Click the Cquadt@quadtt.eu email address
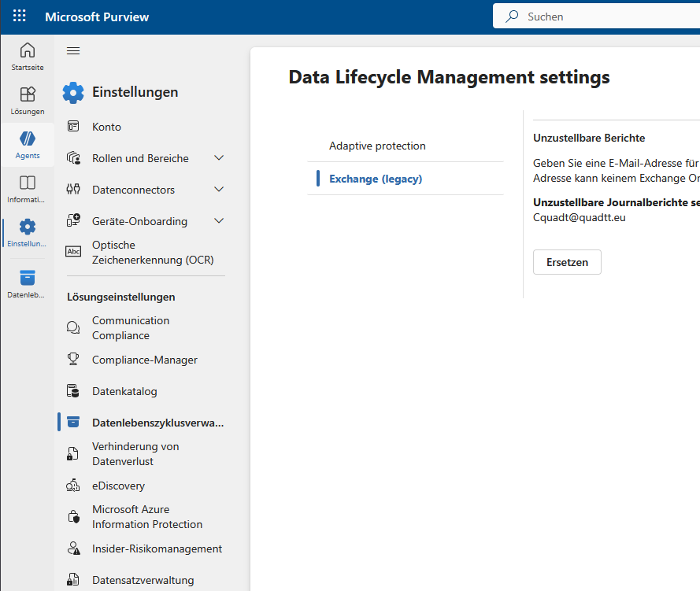Image resolution: width=700 pixels, height=591 pixels. (x=579, y=217)
